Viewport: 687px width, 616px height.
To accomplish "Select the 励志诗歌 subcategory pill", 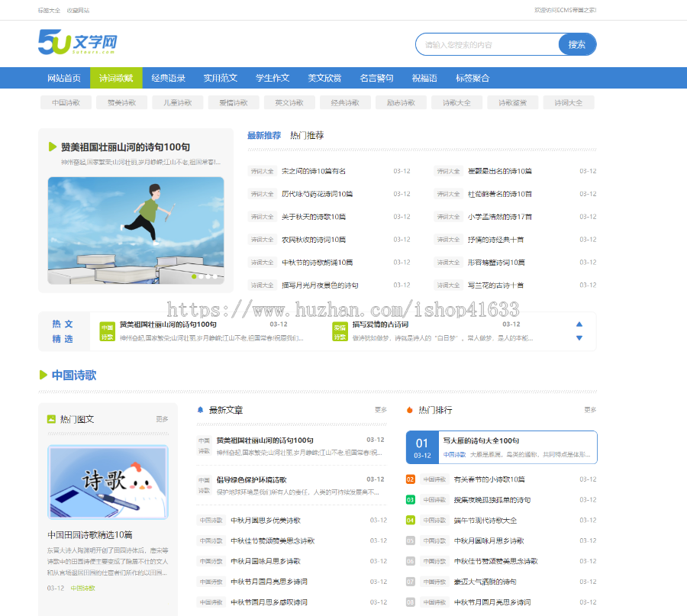I will 401,102.
